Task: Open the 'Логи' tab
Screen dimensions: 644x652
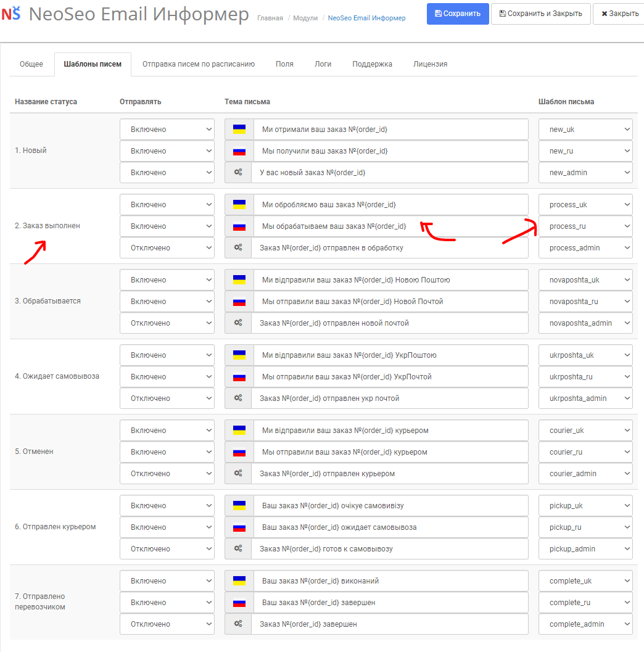Action: click(323, 64)
